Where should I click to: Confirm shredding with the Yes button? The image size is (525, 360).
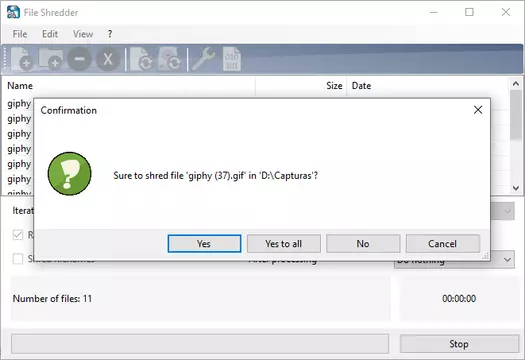204,243
